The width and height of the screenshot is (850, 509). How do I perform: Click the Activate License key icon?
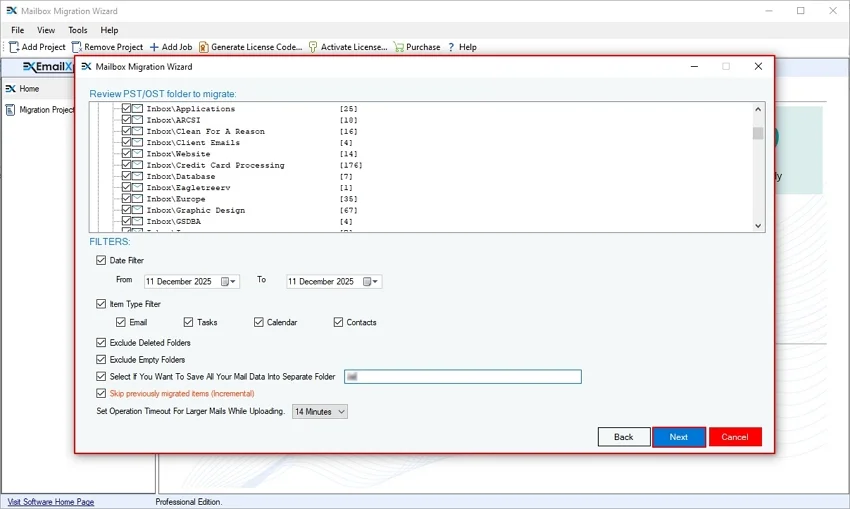(x=313, y=47)
